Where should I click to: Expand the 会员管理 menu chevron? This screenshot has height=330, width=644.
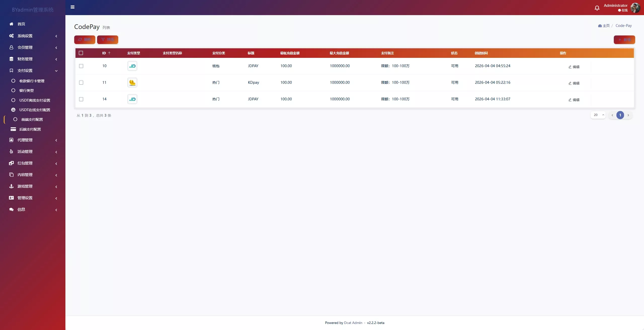tap(56, 48)
